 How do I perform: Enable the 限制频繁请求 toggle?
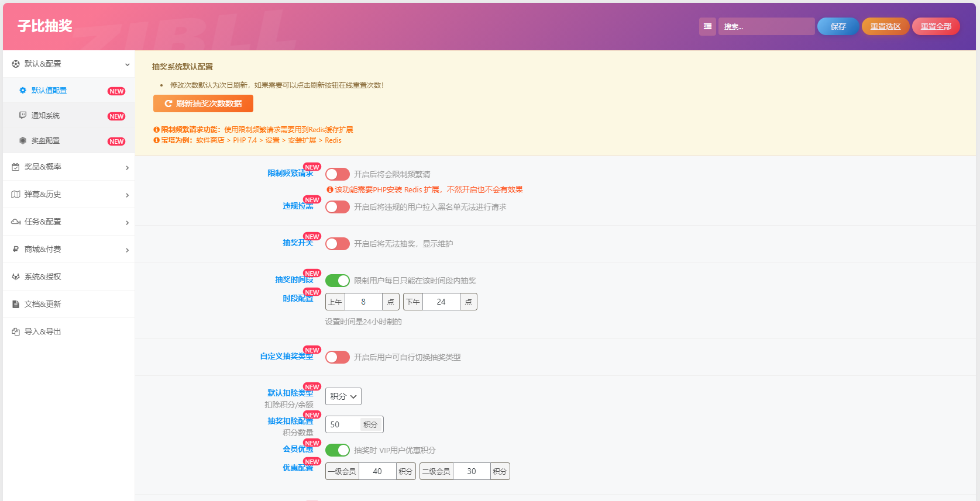[337, 174]
